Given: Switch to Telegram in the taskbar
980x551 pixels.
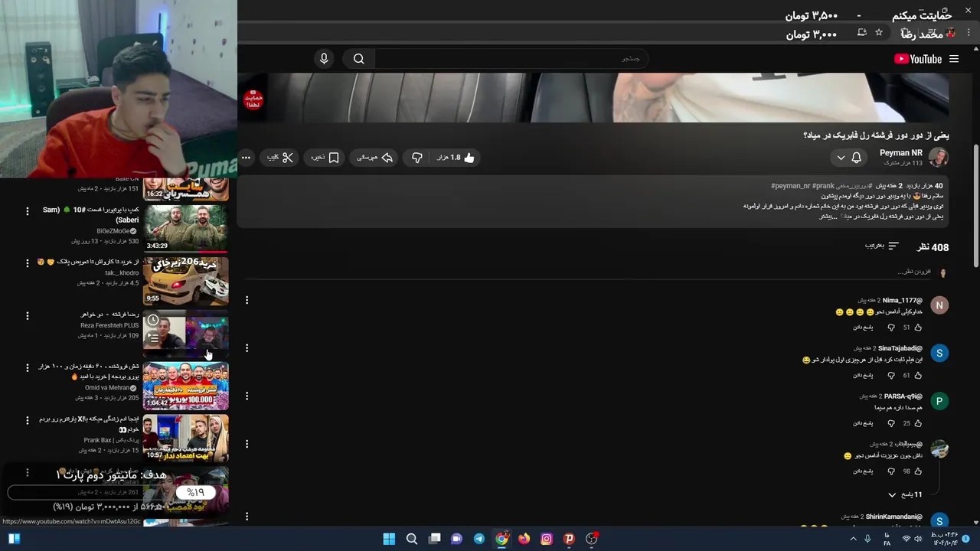Looking at the screenshot, I should tap(479, 539).
